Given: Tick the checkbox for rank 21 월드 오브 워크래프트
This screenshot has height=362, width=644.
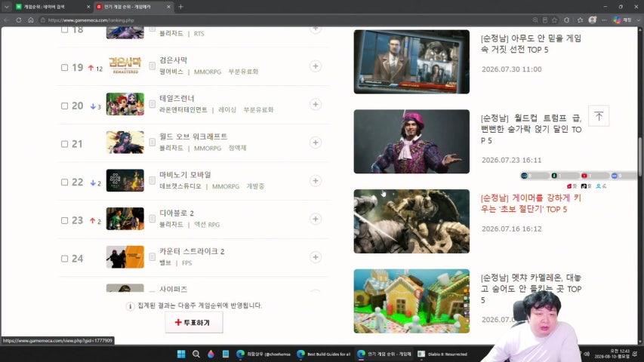Looking at the screenshot, I should click(x=64, y=144).
